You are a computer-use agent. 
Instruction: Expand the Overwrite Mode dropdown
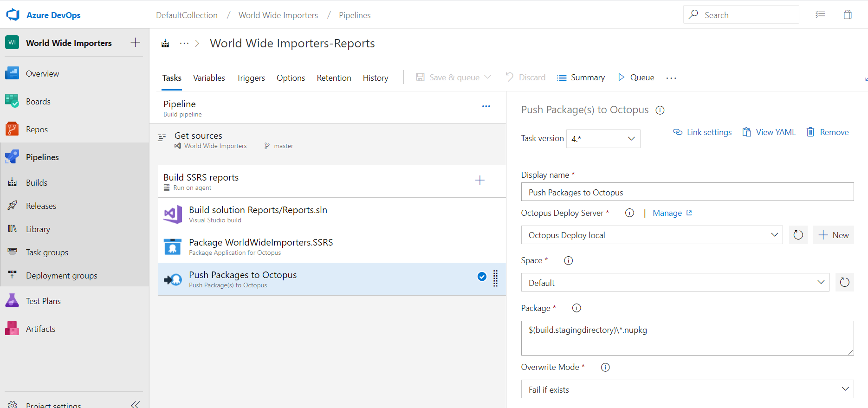[687, 389]
